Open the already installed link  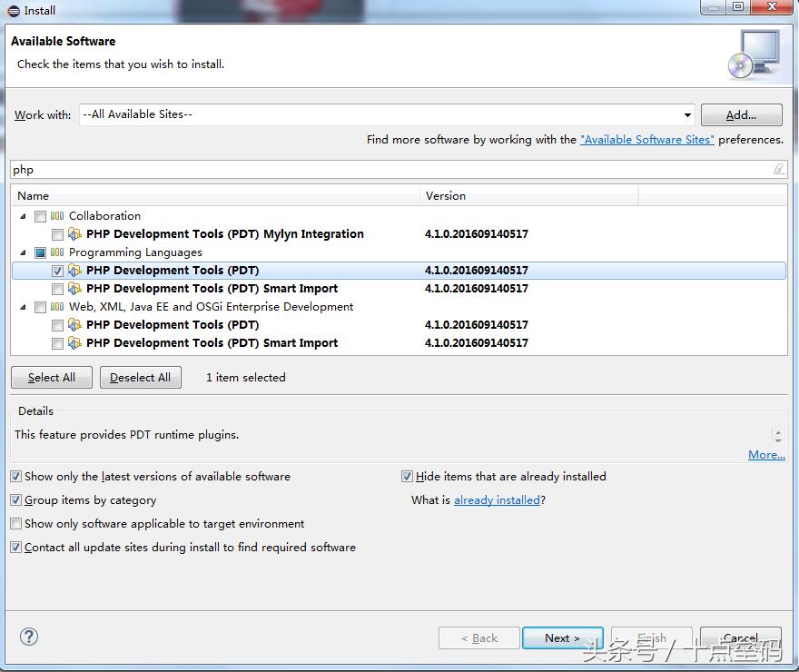click(x=497, y=500)
